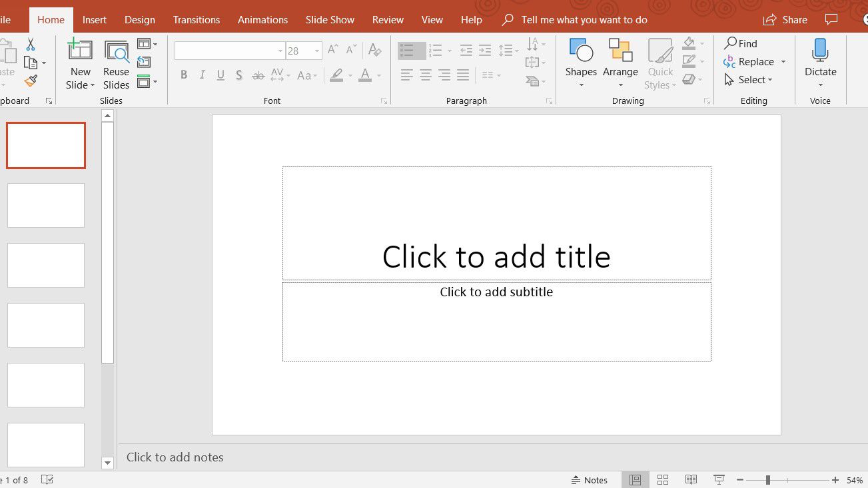Click the 'Tell me what you want to do' box

click(x=584, y=20)
